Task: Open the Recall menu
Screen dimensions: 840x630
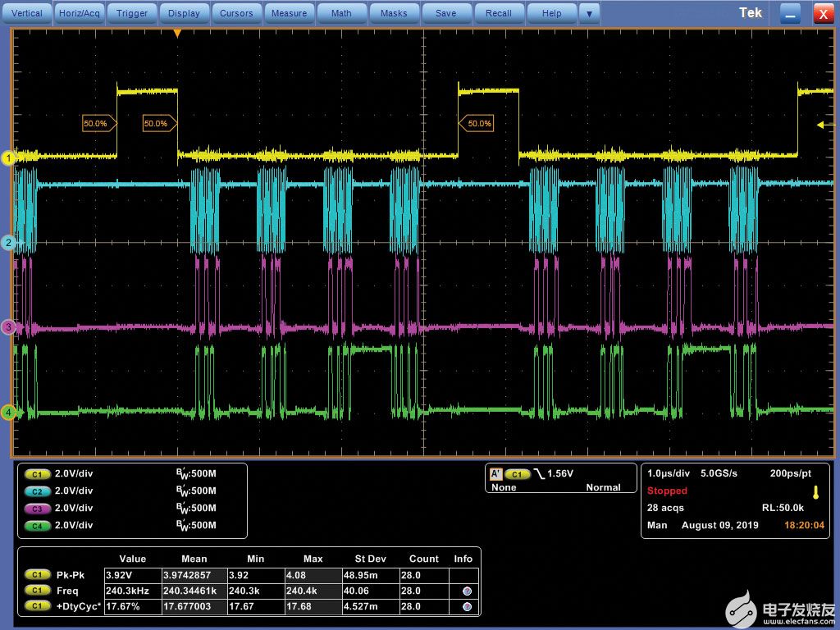Action: (x=499, y=13)
